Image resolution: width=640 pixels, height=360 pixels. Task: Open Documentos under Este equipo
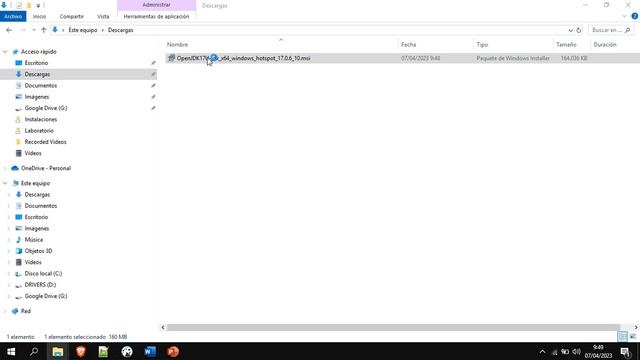click(x=40, y=206)
